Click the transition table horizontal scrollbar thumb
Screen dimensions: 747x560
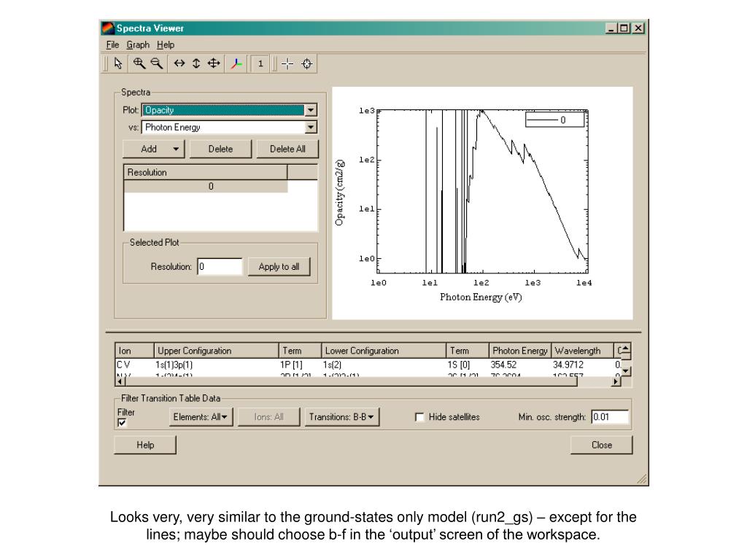coord(351,381)
